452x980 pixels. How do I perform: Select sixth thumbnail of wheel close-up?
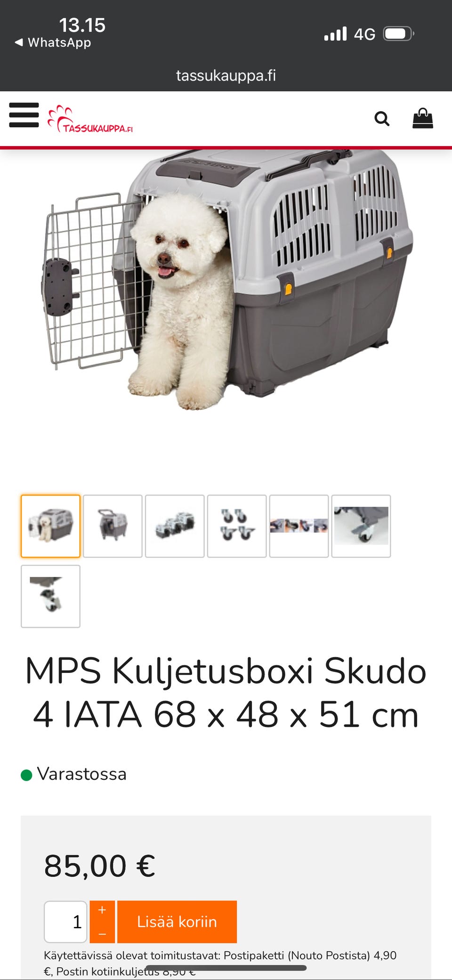tap(361, 526)
